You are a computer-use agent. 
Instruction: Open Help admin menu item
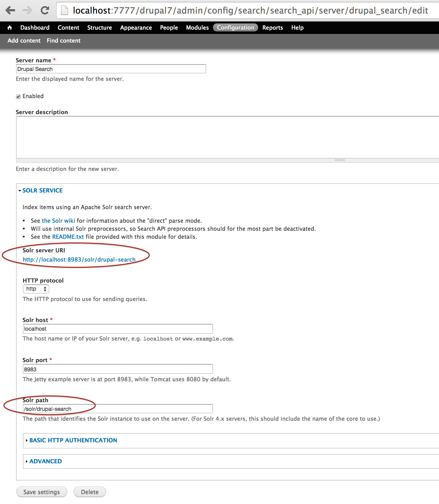coord(297,27)
